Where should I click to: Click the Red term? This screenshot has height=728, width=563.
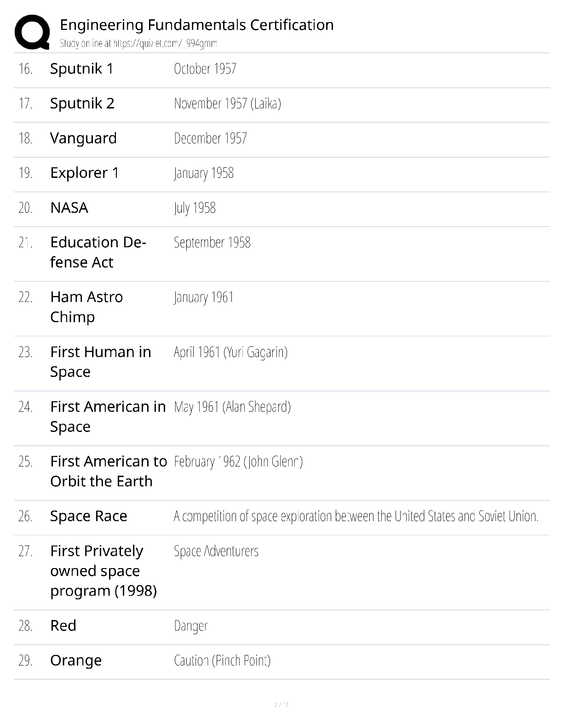click(x=63, y=626)
